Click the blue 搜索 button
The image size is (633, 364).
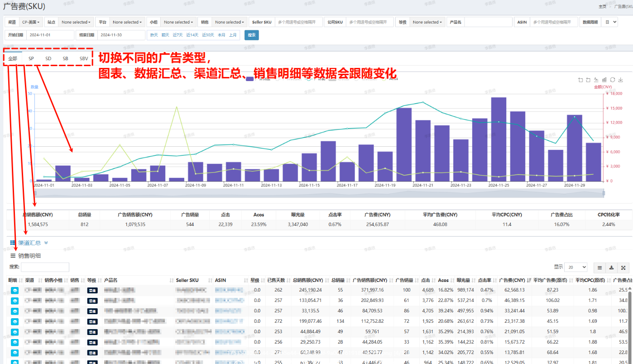pos(251,35)
